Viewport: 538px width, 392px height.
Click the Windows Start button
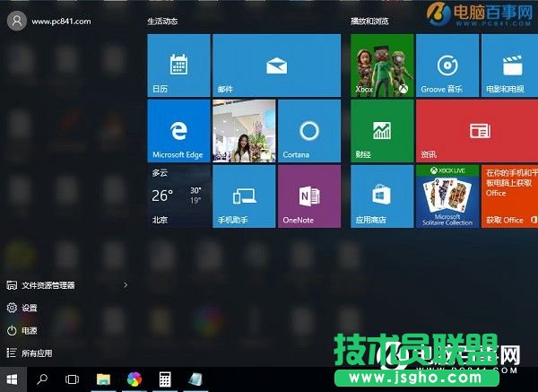pyautogui.click(x=13, y=379)
